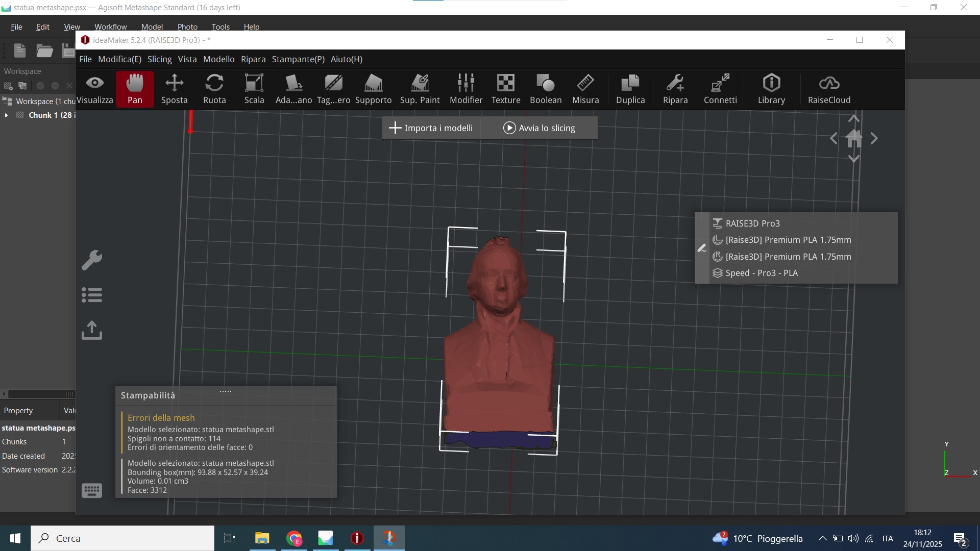Open the RAISE3D Pro3 printer selector
Viewport: 980px width, 551px height.
(x=752, y=223)
